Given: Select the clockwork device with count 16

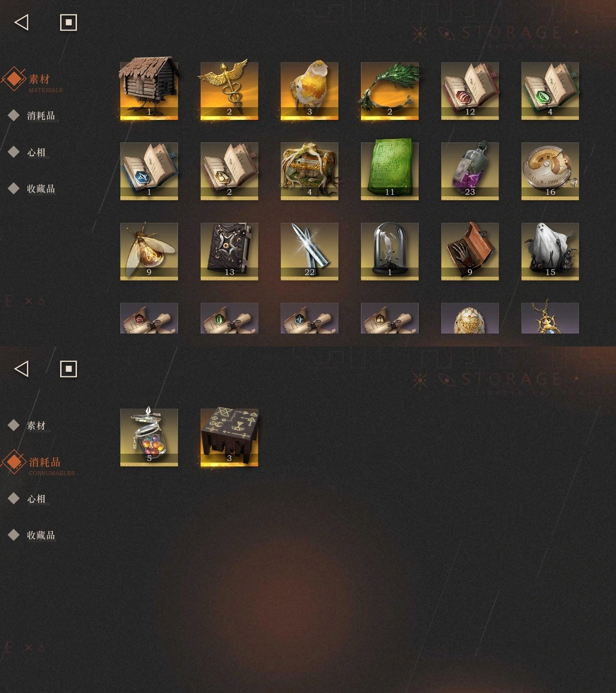Looking at the screenshot, I should 550,171.
